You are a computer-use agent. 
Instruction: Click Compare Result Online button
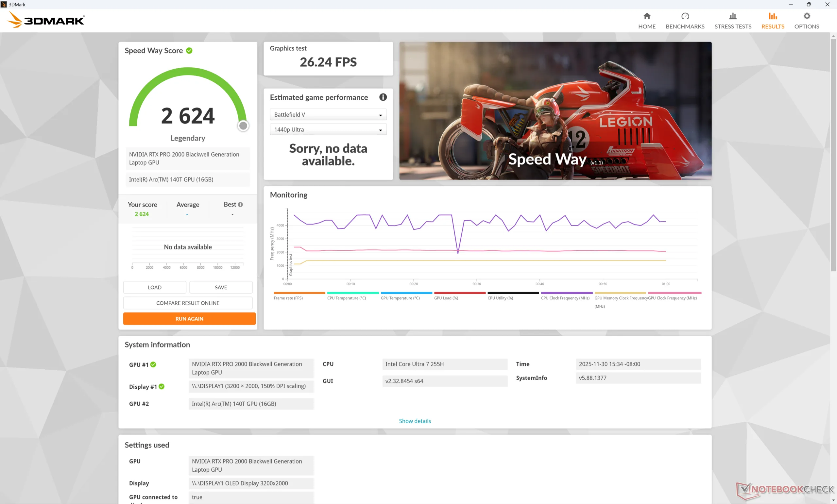tap(188, 303)
